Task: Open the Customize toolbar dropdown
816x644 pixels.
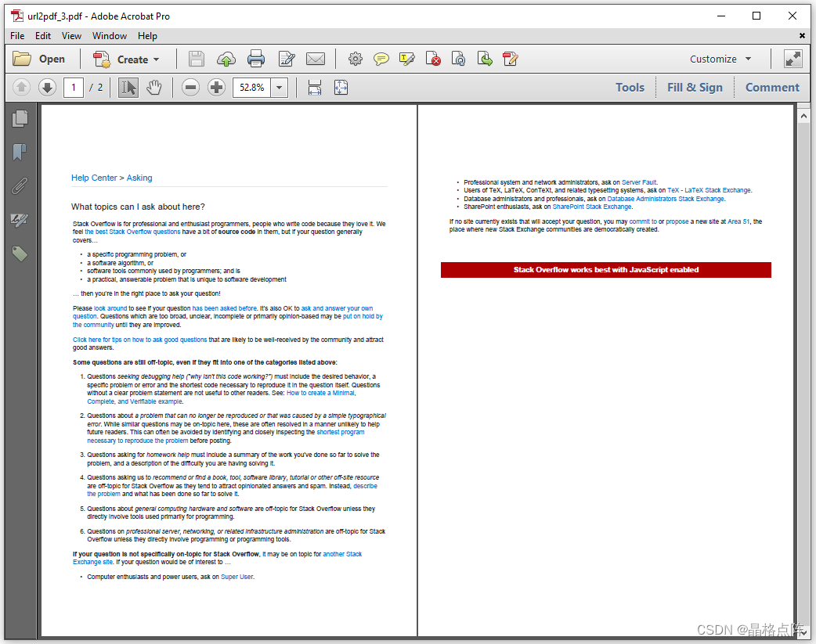Action: 720,59
